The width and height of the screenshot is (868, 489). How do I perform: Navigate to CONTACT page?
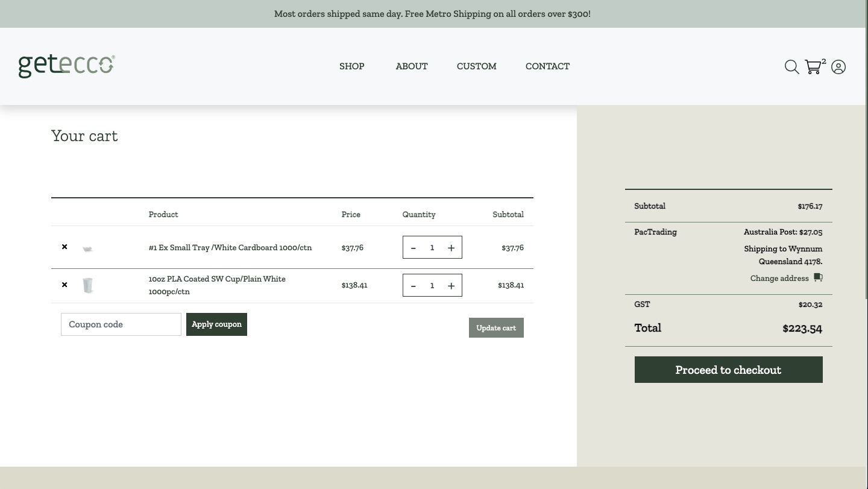[547, 66]
